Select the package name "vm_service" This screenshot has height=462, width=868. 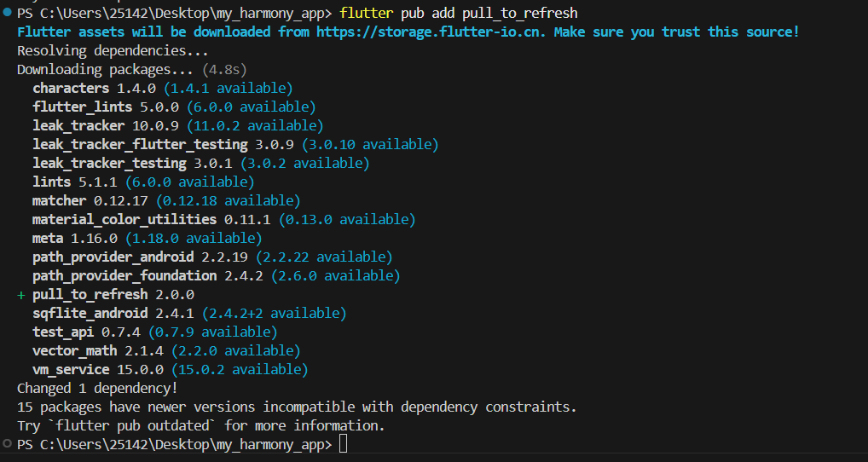71,370
